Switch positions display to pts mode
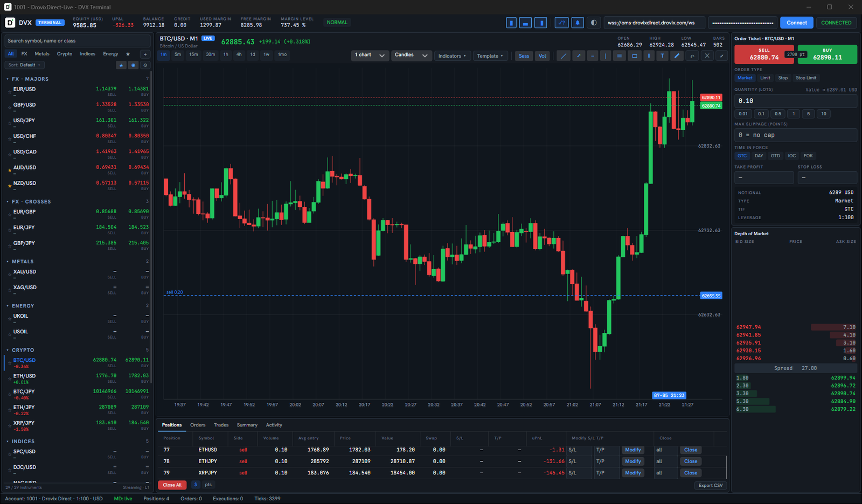The width and height of the screenshot is (862, 504). click(208, 485)
